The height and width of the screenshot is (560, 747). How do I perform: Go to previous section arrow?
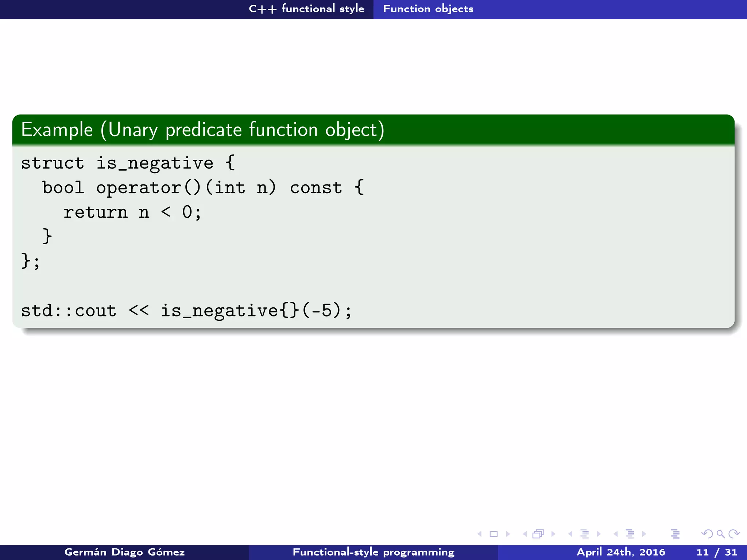coord(616,534)
